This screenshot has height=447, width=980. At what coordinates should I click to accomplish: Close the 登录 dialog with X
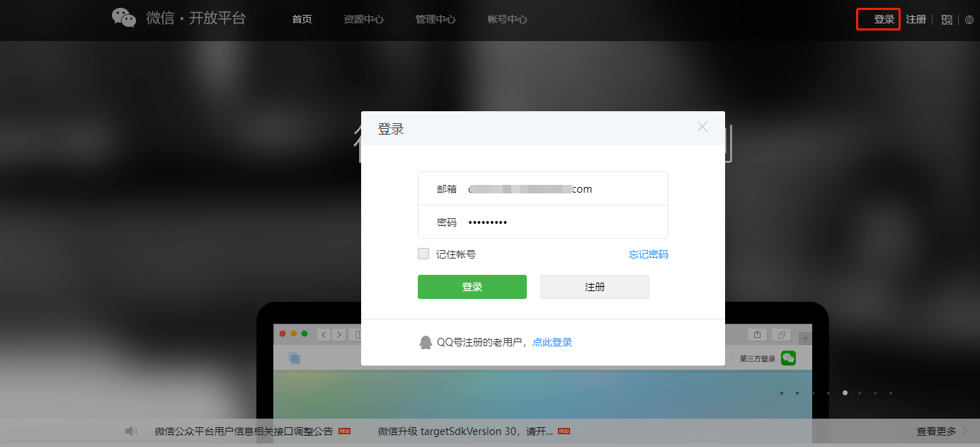point(702,127)
